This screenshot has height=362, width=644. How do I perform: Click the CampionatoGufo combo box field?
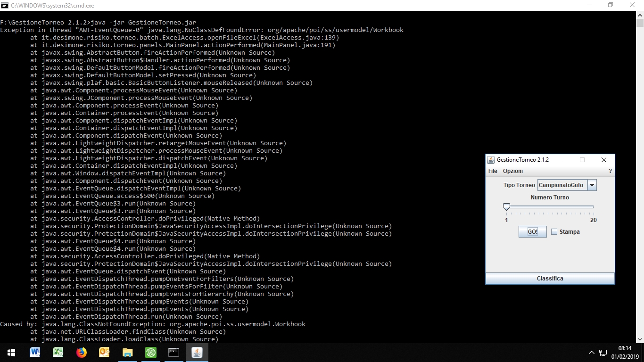(x=562, y=185)
